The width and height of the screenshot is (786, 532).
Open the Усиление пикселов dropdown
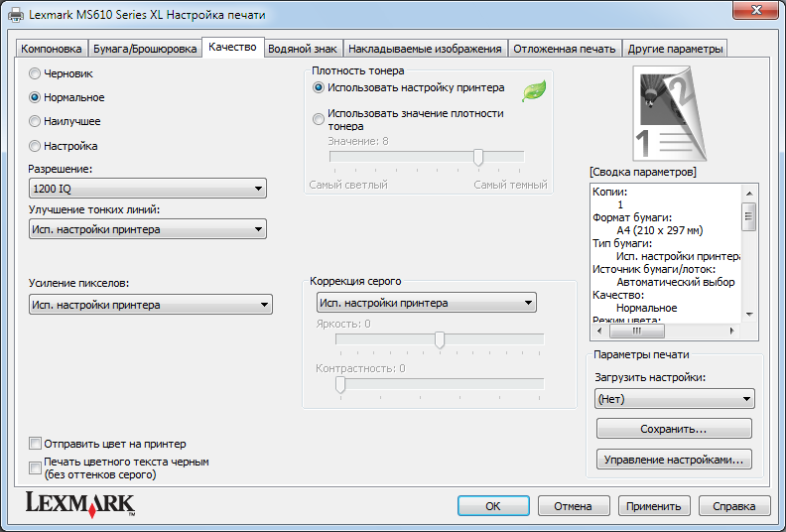pos(151,305)
